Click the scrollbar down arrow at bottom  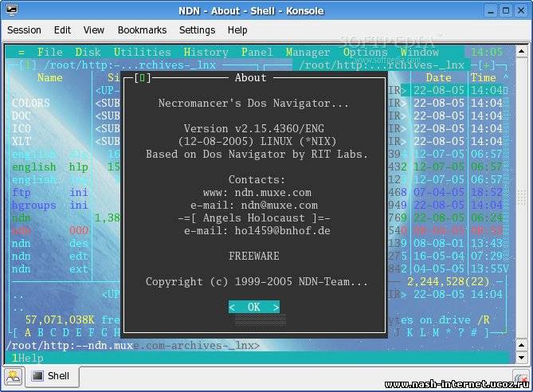pos(521,357)
